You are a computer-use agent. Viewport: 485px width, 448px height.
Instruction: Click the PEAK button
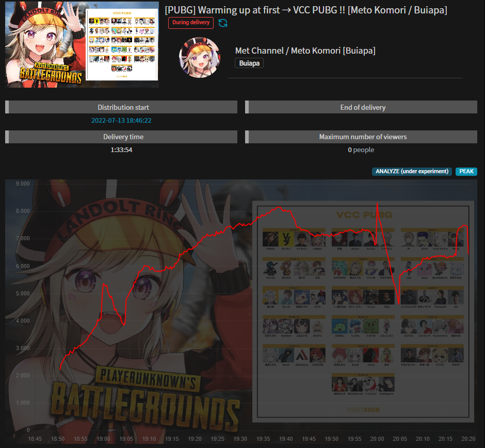tap(466, 172)
